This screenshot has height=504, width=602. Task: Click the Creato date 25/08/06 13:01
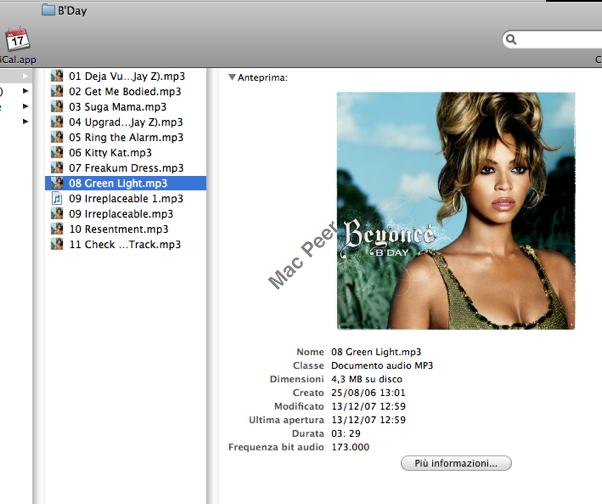click(x=368, y=393)
